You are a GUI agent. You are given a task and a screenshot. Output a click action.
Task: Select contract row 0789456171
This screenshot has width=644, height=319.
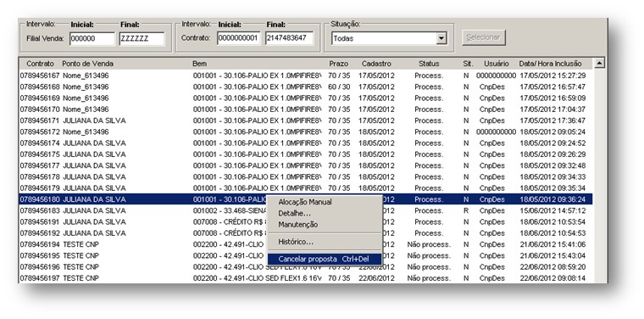click(x=306, y=120)
